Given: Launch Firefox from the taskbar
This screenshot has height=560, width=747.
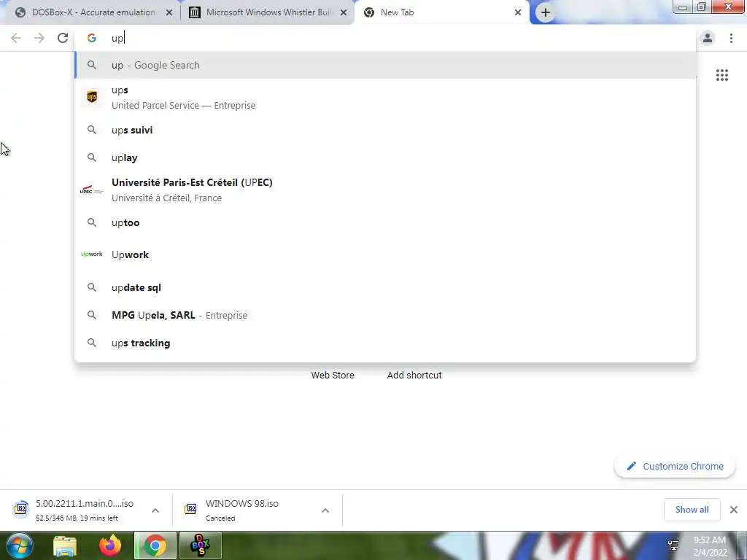Looking at the screenshot, I should (110, 545).
